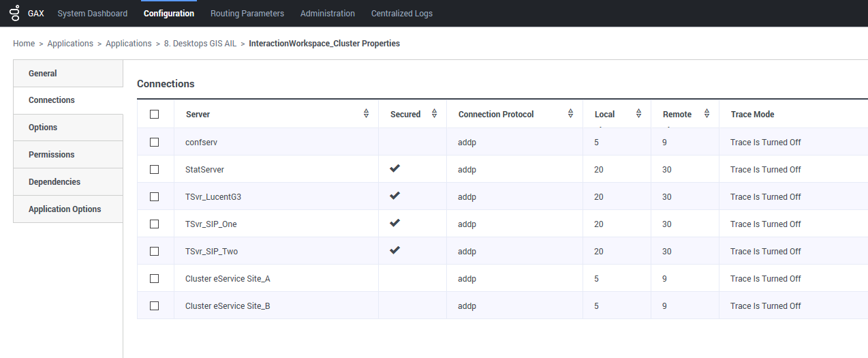The height and width of the screenshot is (358, 868).
Task: Click the Secured column sort icon
Action: [x=434, y=114]
